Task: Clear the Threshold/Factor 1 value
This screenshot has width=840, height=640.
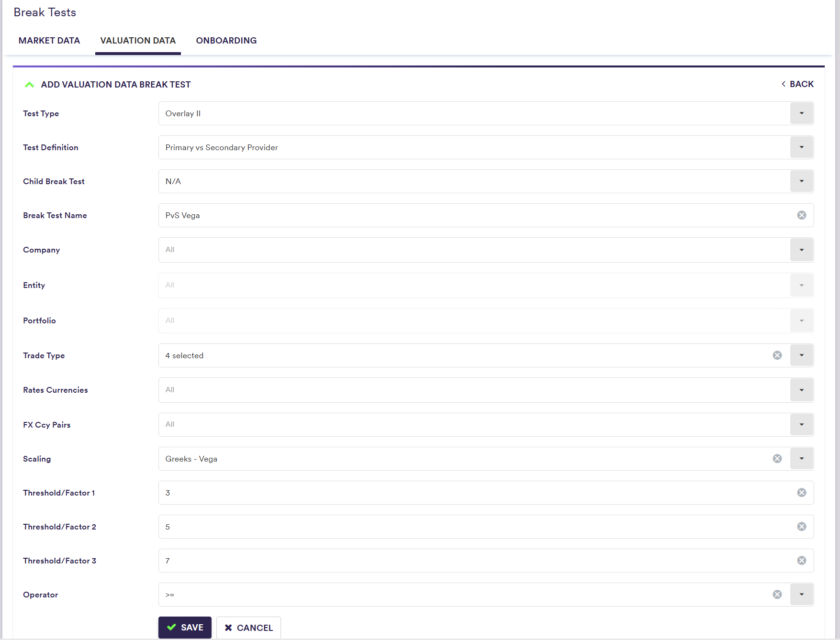Action: (x=801, y=493)
